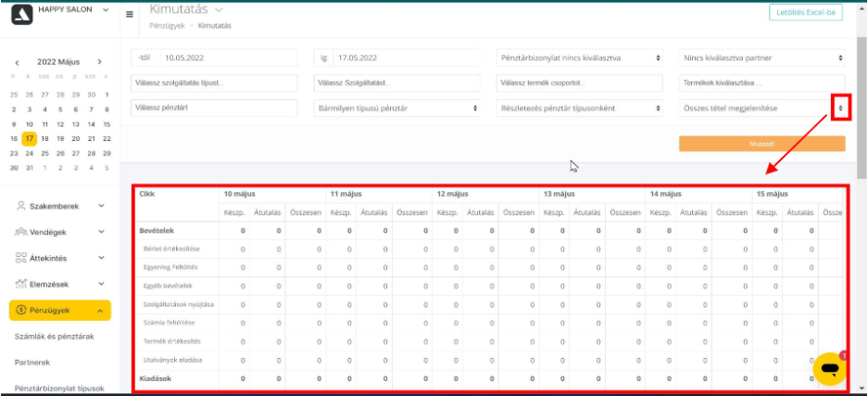
Task: Click the Válassz Szolgáltatást field
Action: click(x=396, y=83)
